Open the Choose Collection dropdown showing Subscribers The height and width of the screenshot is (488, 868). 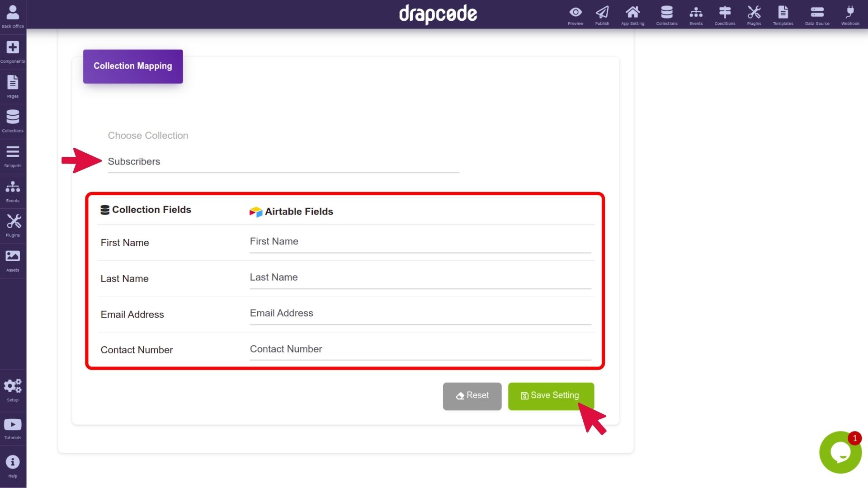[x=283, y=162]
